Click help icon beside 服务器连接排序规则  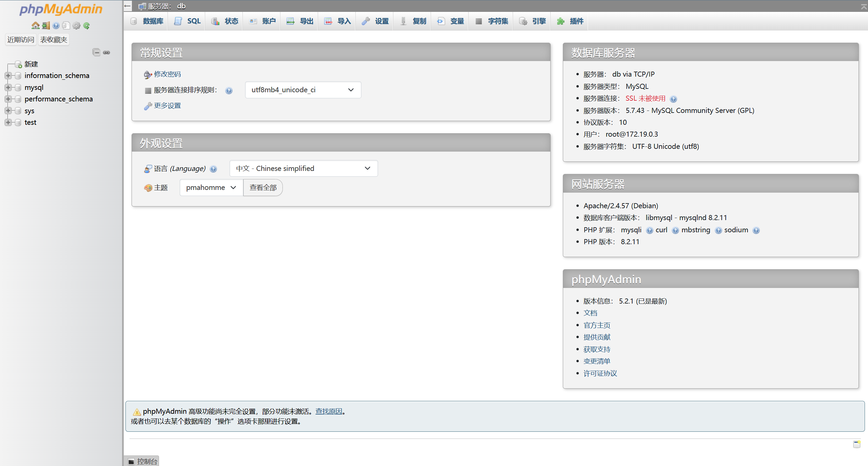point(229,91)
